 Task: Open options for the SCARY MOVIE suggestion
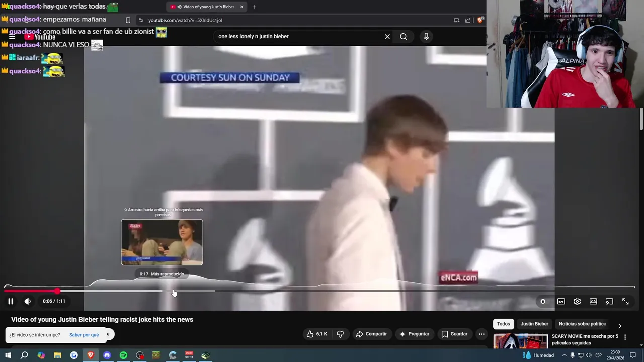(x=625, y=337)
